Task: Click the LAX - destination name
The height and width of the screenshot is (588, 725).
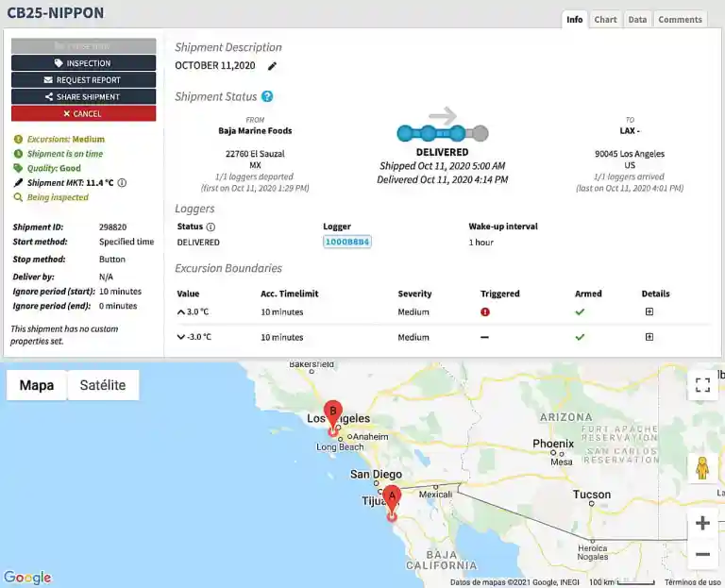Action: [x=630, y=131]
